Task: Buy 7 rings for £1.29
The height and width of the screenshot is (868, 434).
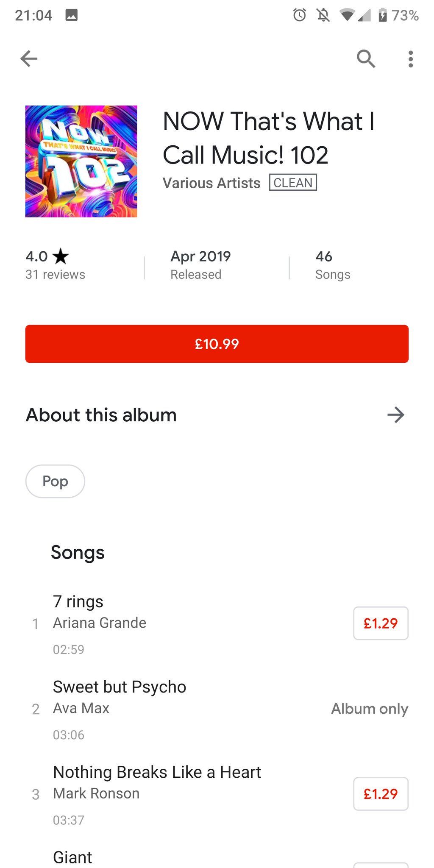Action: pos(380,623)
